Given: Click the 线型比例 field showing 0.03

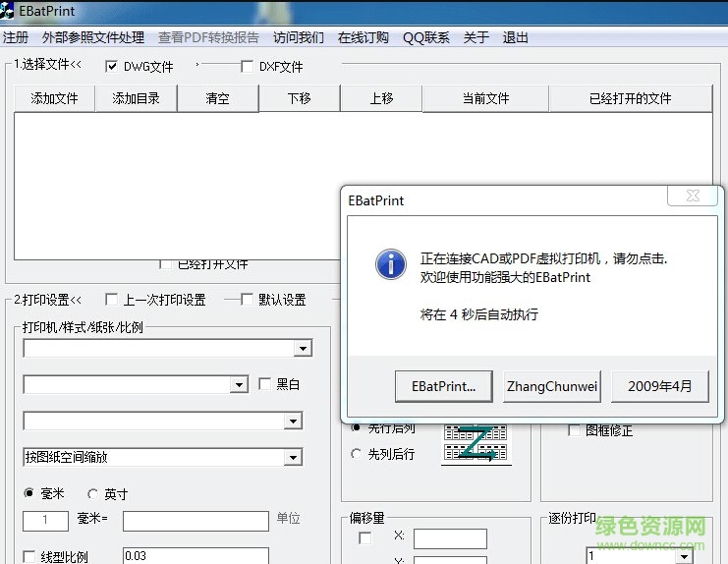Looking at the screenshot, I should 196,555.
